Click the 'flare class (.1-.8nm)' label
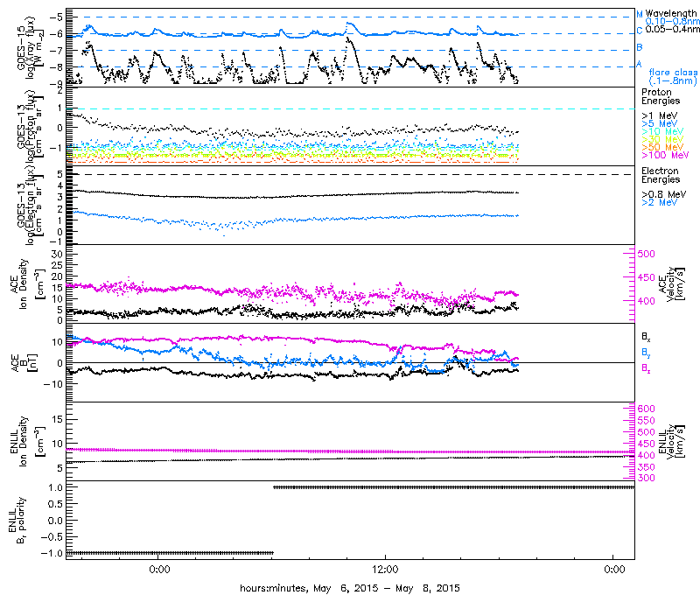The width and height of the screenshot is (700, 595). tap(673, 76)
